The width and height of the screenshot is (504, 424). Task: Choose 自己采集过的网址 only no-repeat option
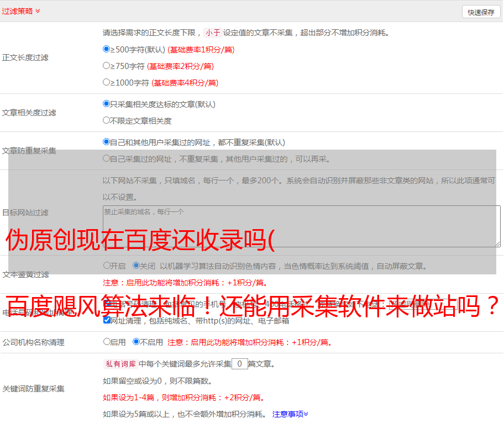pyautogui.click(x=107, y=158)
